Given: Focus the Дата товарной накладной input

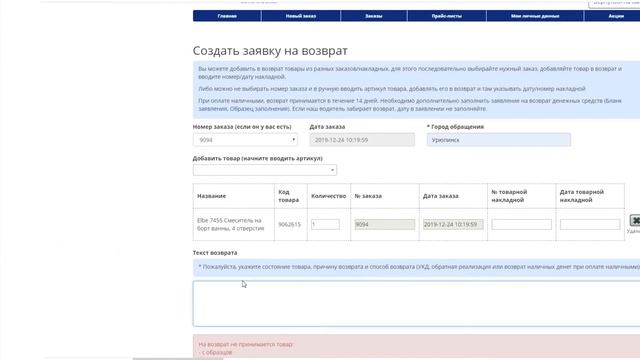Looking at the screenshot, I should click(x=590, y=224).
